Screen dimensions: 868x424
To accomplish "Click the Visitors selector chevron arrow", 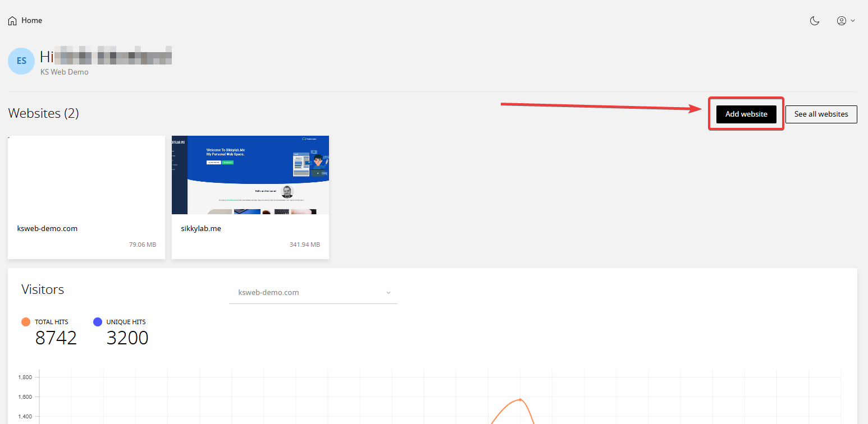I will [388, 293].
